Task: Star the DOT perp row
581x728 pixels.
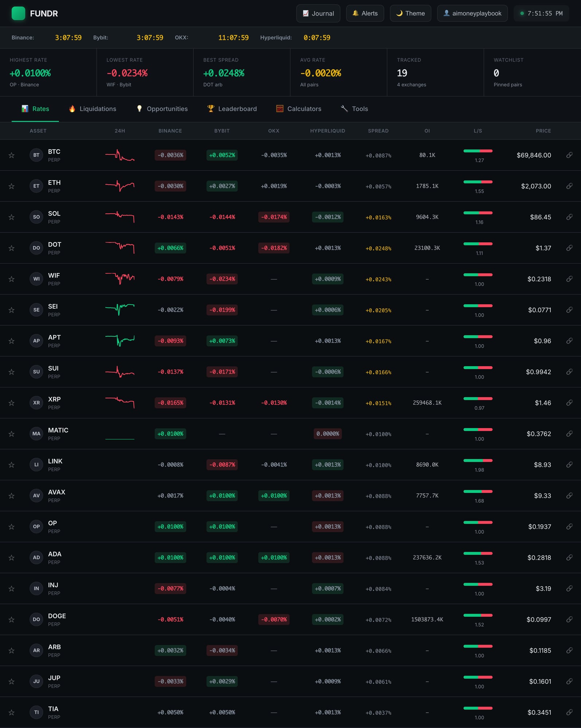Action: coord(12,248)
